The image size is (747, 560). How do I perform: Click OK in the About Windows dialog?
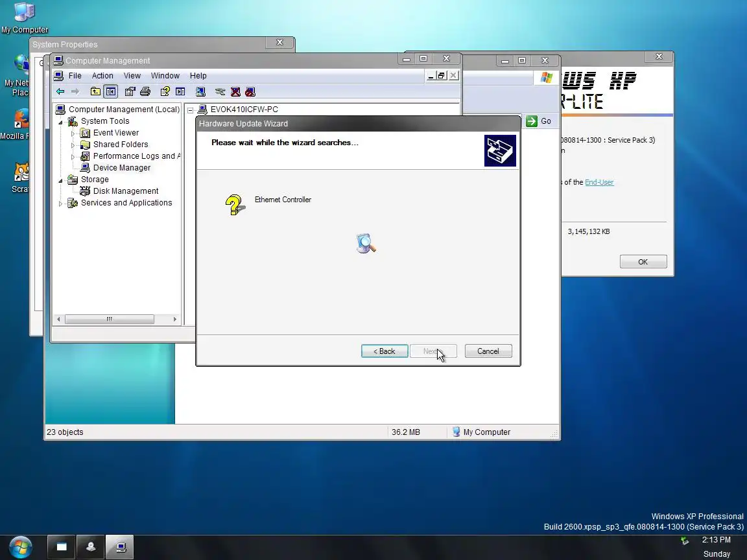(643, 261)
